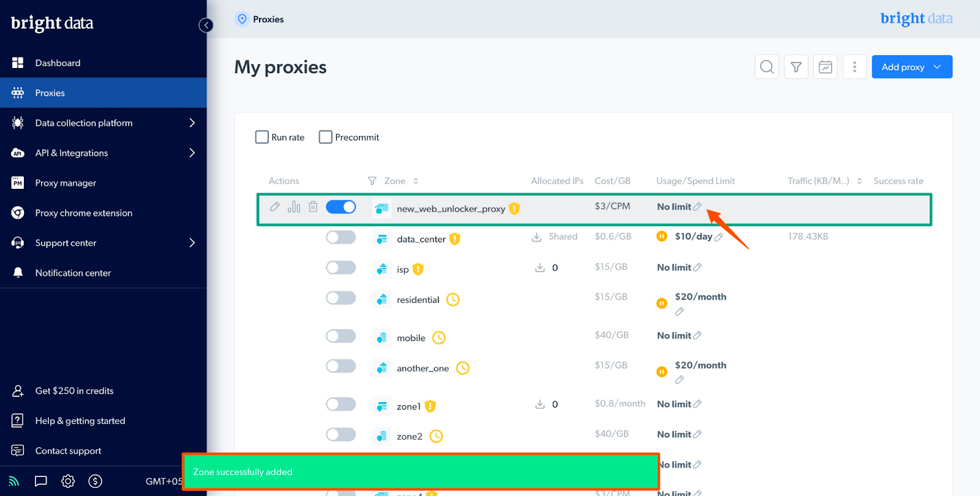Click the download IPs icon for isp
Image resolution: width=980 pixels, height=496 pixels.
coord(540,267)
